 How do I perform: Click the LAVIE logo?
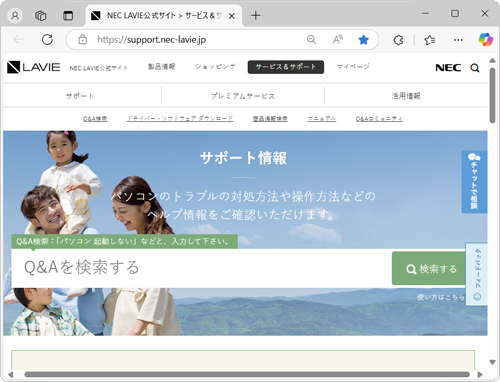(x=34, y=67)
